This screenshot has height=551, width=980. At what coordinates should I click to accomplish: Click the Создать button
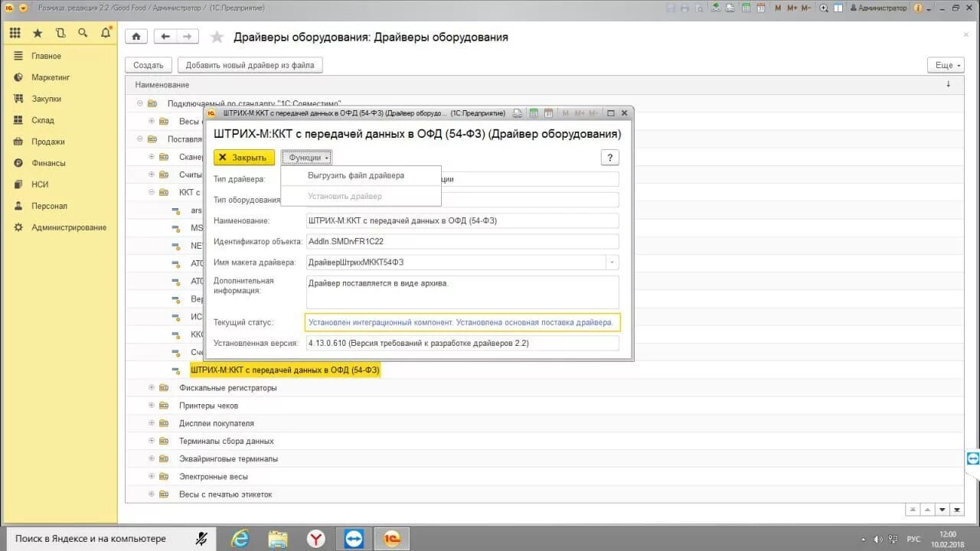coord(149,65)
